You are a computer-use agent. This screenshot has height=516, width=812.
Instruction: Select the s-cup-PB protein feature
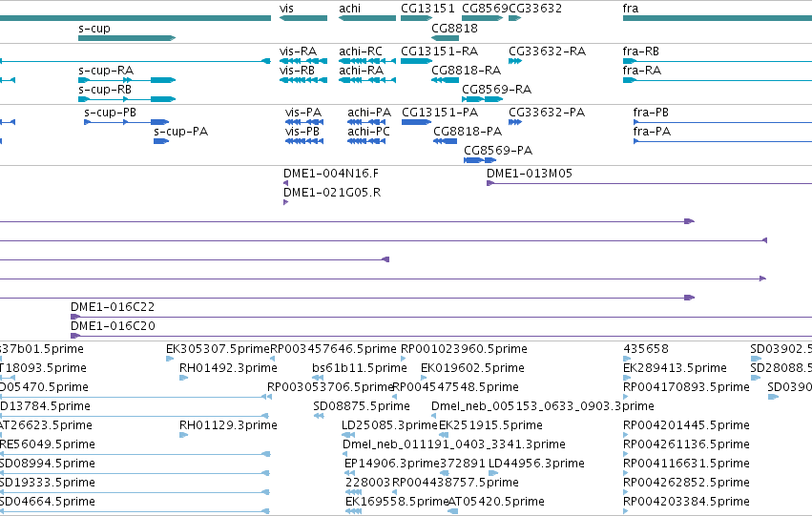coord(126,122)
